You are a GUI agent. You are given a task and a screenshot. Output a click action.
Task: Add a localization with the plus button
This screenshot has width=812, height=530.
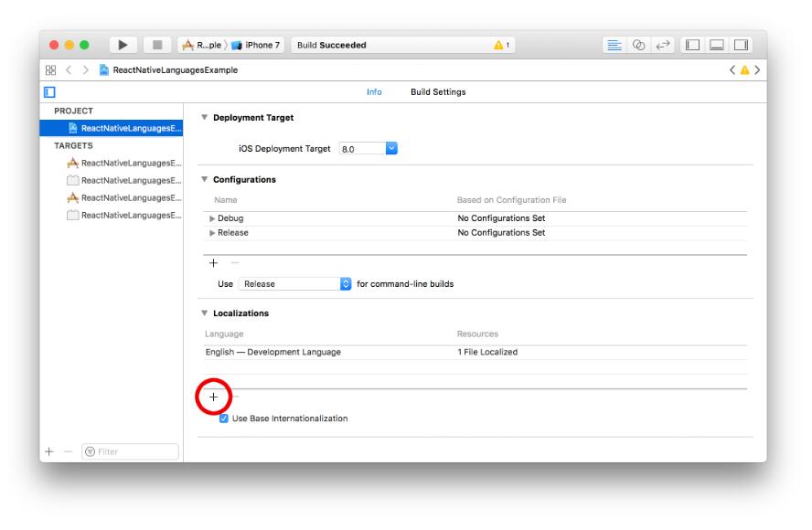tap(213, 397)
